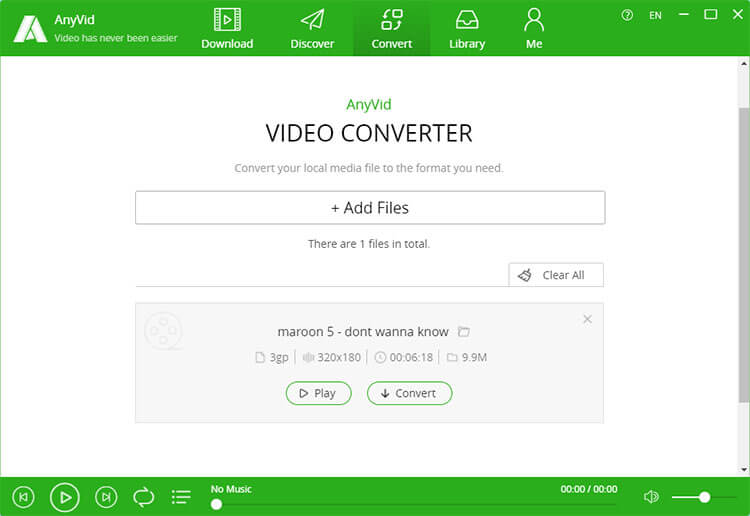Switch to the Discover tab

tap(312, 29)
